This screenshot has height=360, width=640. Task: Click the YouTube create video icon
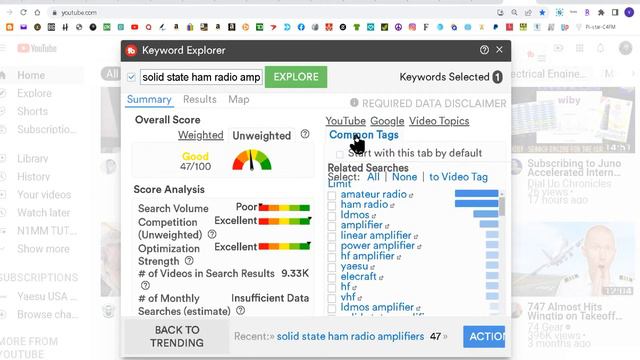(x=558, y=48)
